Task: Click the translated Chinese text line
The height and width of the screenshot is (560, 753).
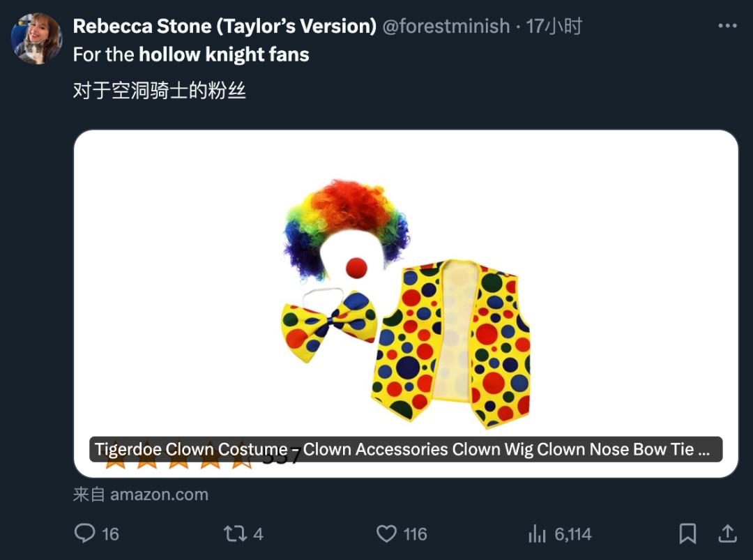Action: pos(160,91)
